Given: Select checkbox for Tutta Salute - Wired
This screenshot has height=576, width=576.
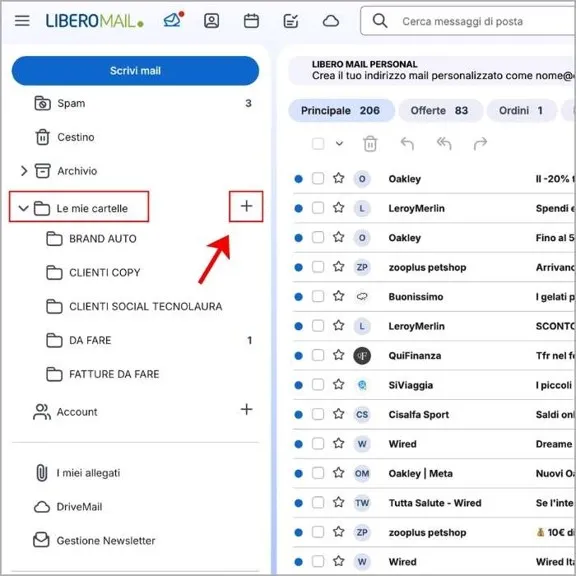Looking at the screenshot, I should tap(318, 503).
